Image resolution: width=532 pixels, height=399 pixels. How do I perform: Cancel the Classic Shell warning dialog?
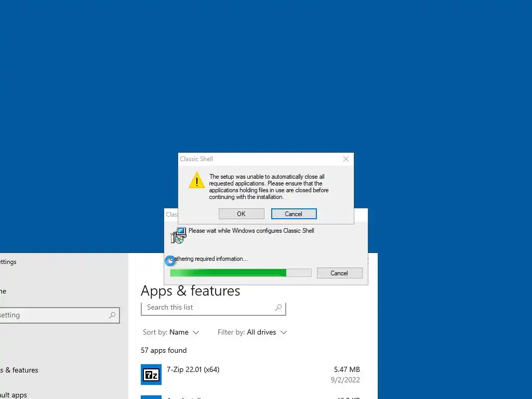(294, 214)
